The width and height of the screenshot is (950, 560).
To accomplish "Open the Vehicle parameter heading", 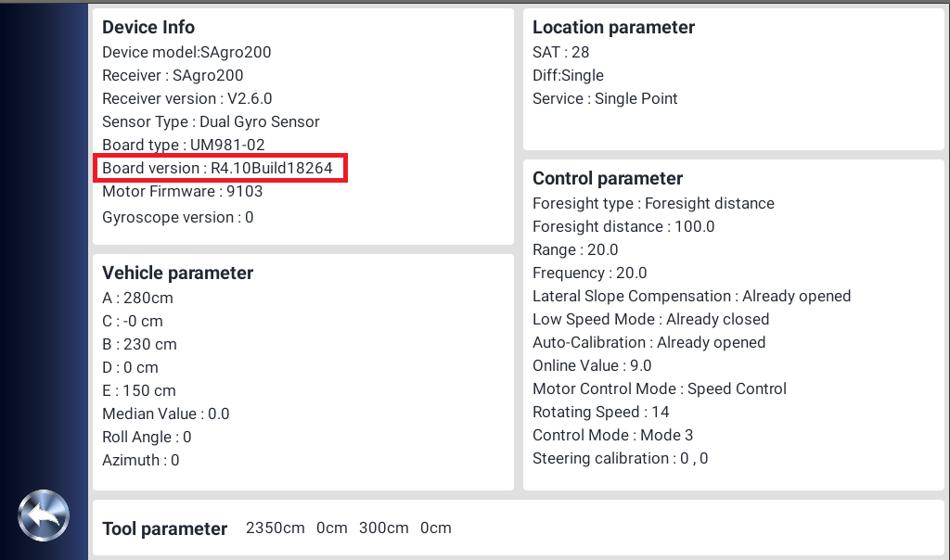I will 177,273.
